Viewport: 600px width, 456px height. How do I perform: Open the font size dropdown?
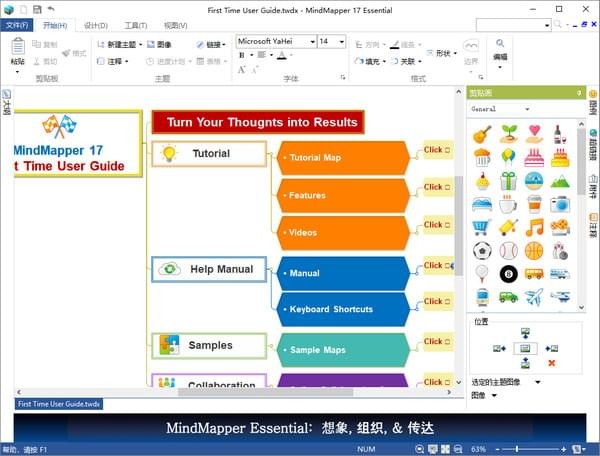click(x=341, y=41)
